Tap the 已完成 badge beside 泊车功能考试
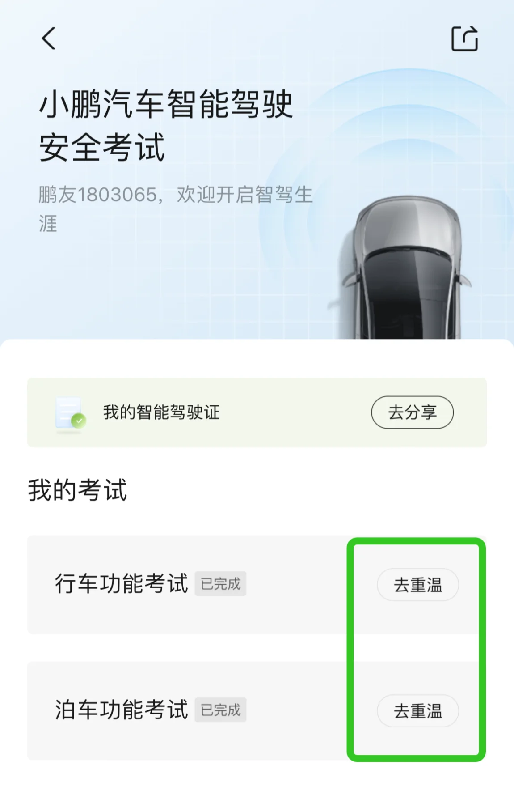Screen dimensions: 514x812 (x=220, y=710)
